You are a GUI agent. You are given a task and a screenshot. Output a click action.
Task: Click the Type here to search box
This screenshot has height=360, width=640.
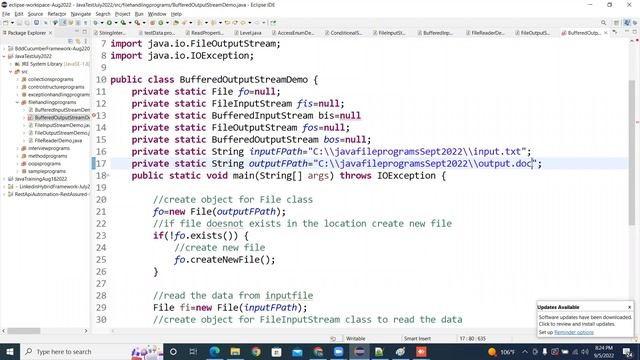(91, 351)
